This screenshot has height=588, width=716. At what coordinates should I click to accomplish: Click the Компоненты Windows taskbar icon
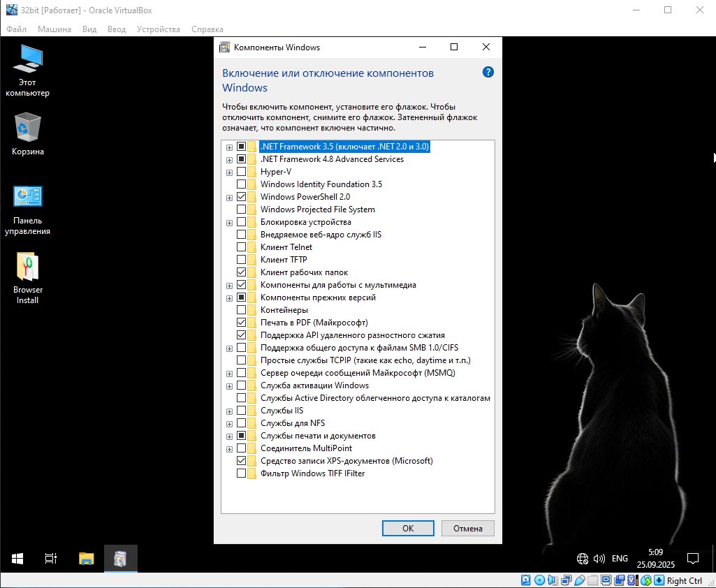[121, 559]
